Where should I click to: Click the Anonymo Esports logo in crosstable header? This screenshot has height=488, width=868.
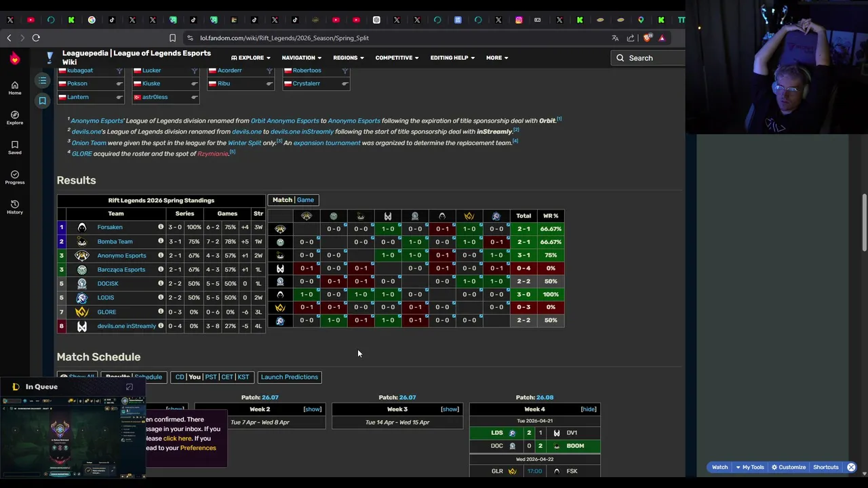(x=307, y=216)
